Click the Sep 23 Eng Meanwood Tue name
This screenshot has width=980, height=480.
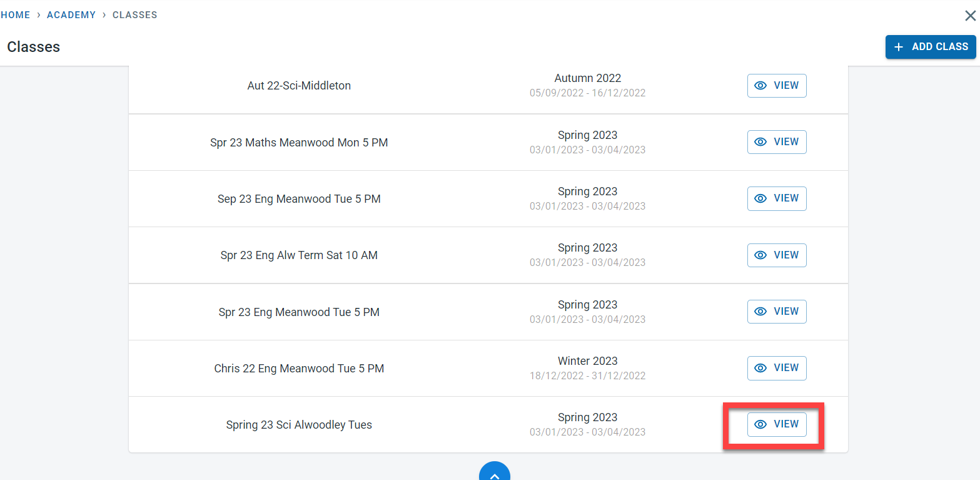[x=299, y=199]
